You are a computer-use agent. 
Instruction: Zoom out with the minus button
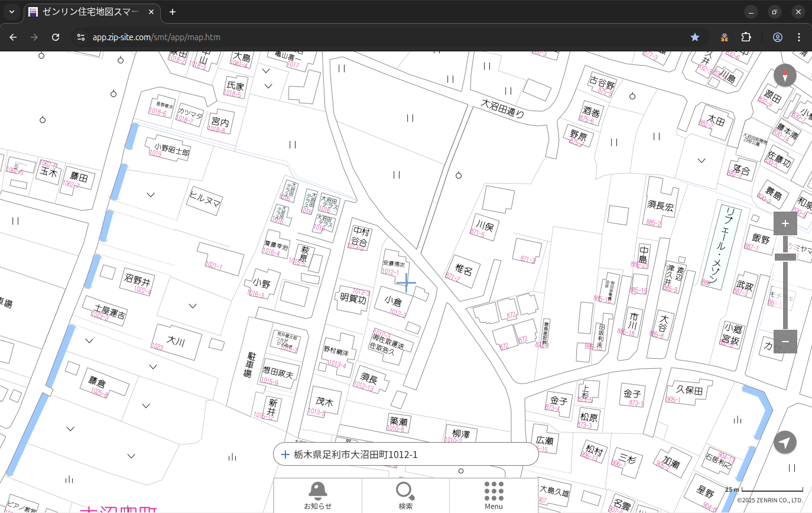[x=785, y=342]
